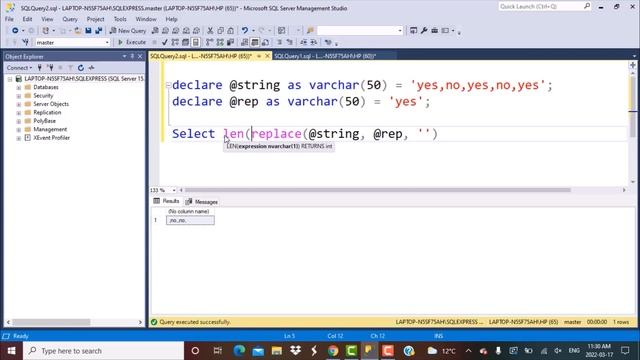Screen dimensions: 640x360
Task: Click the Cut scissors icon
Action: [210, 31]
